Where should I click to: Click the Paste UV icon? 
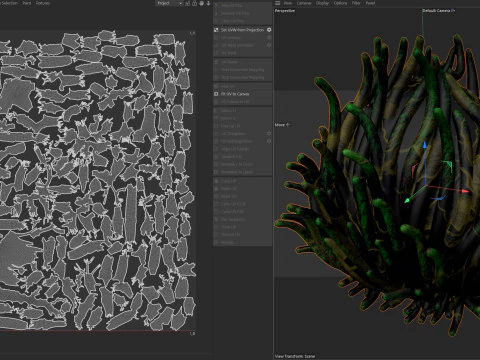[216, 189]
